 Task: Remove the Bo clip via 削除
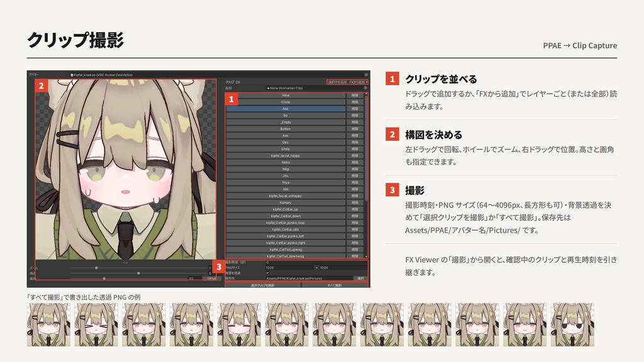(x=355, y=116)
